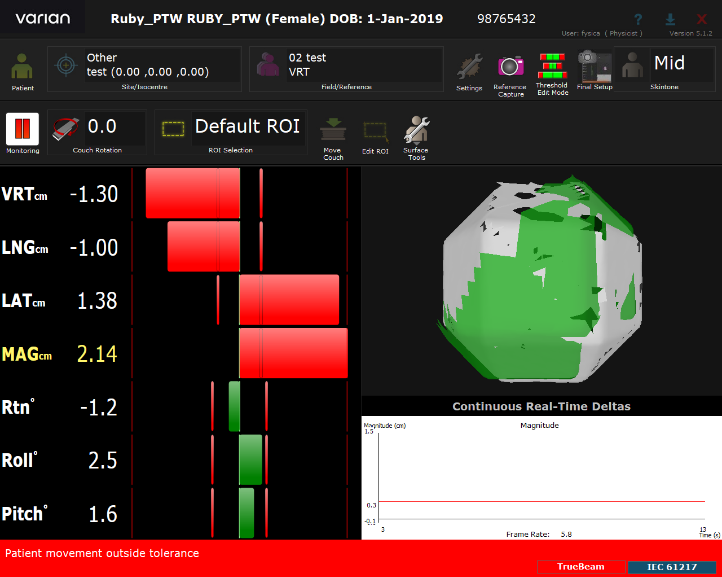Click the Reference Capture camera icon
Screen dimensions: 722x577
click(511, 67)
